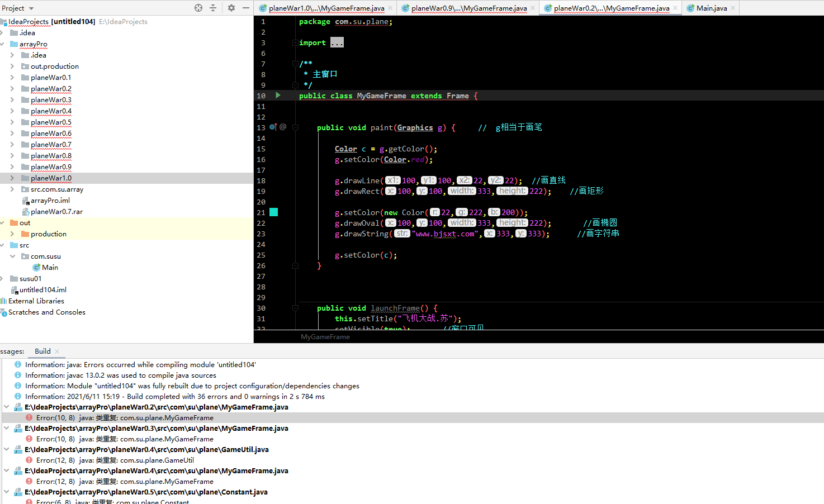Open the Project view dropdown
This screenshot has width=824, height=504.
click(x=31, y=8)
